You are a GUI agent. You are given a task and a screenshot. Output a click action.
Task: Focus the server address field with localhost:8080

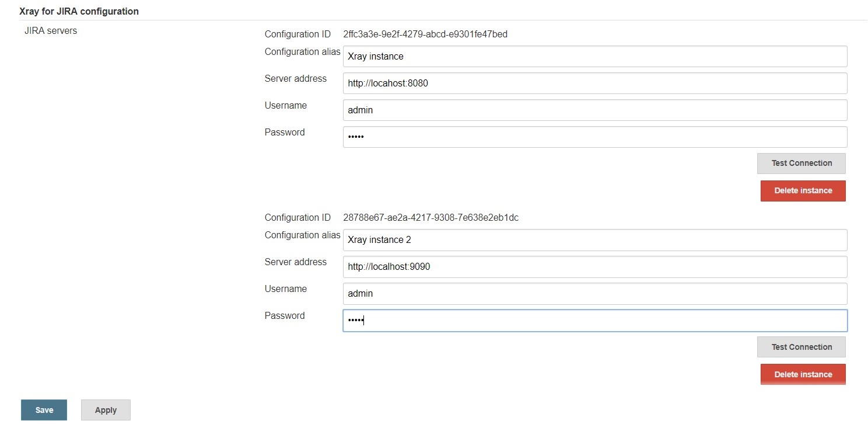(x=595, y=84)
